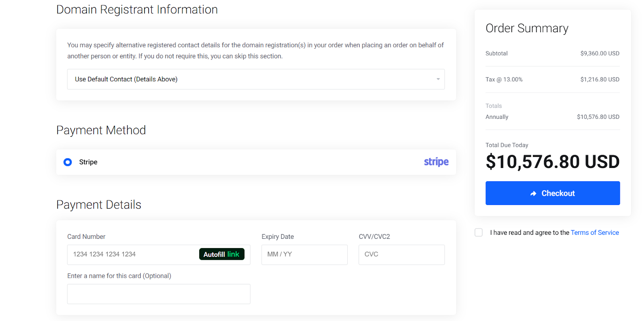The image size is (644, 321).
Task: Click the Subtotal amount $9,360.00 USD
Action: click(x=600, y=53)
